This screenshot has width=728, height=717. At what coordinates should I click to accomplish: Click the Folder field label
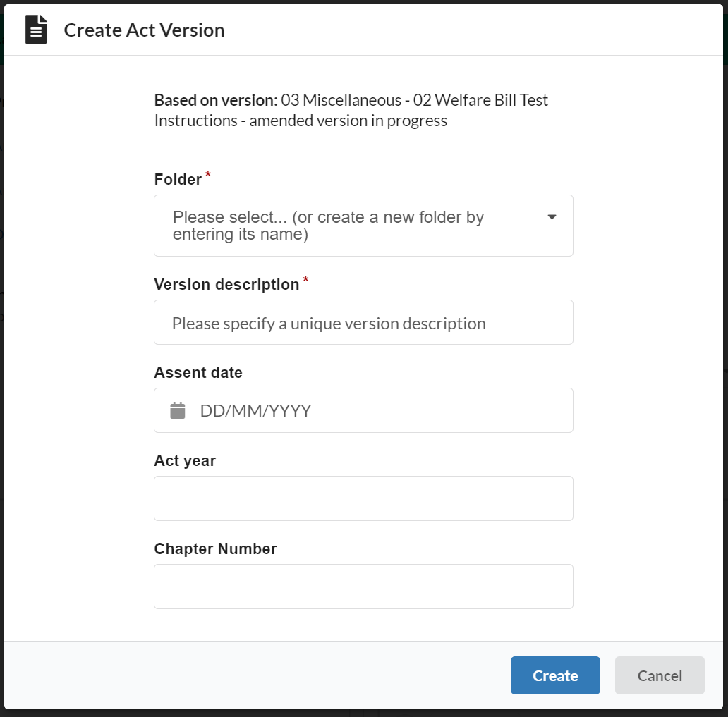[x=178, y=179]
